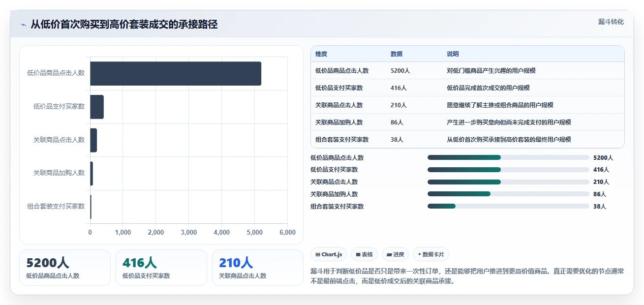This screenshot has height=305, width=644.
Task: Click the chart's y-axis label 组合套装支付买家数
Action: tap(56, 207)
